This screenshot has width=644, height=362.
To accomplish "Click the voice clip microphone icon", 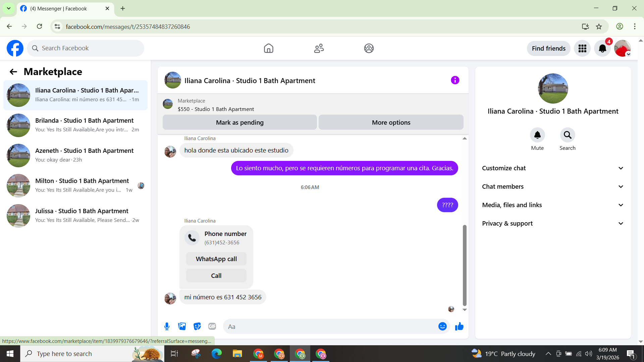I will click(167, 326).
